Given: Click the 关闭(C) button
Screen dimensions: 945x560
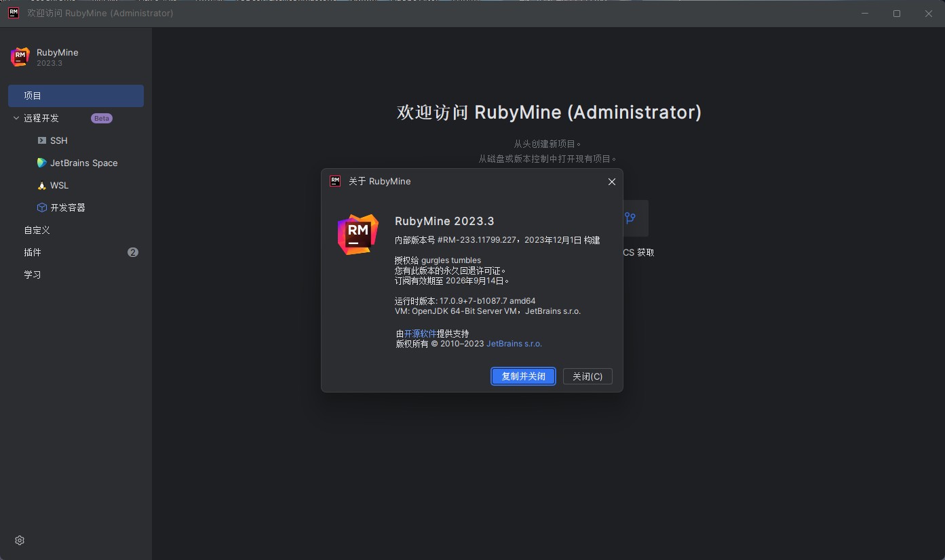Looking at the screenshot, I should tap(587, 376).
